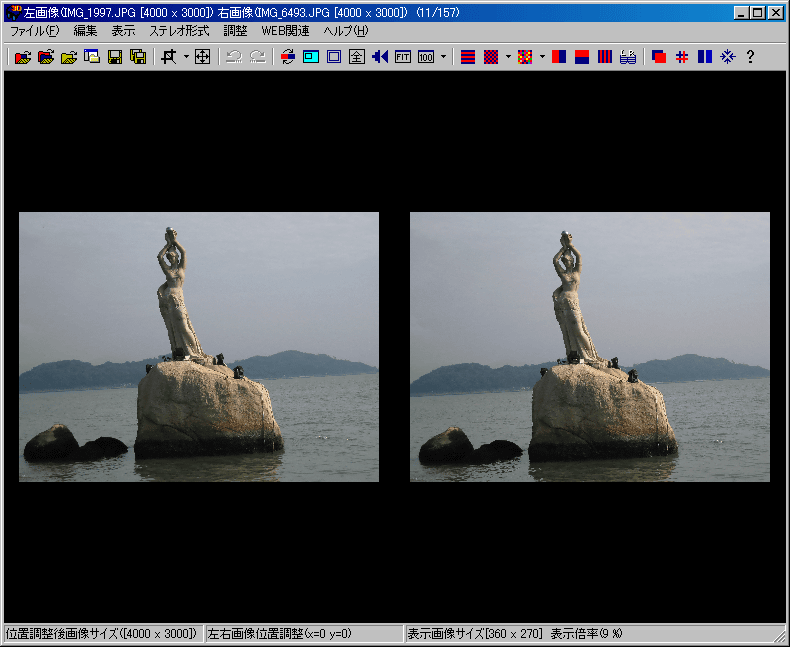Select side-by-side red-blue stereo mode
790x647 pixels.
click(559, 56)
